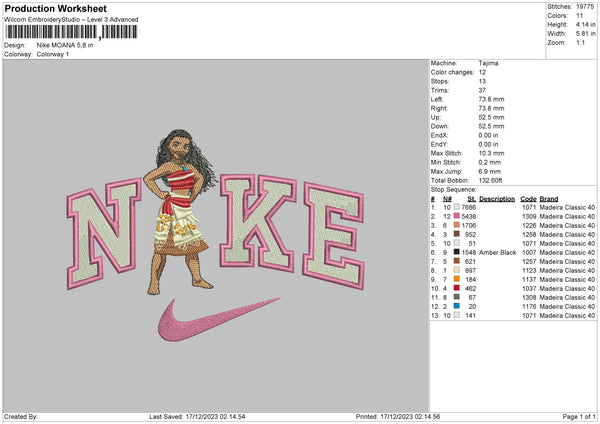Click the Stitches value "19775"
The height and width of the screenshot is (424, 600).
tap(585, 7)
